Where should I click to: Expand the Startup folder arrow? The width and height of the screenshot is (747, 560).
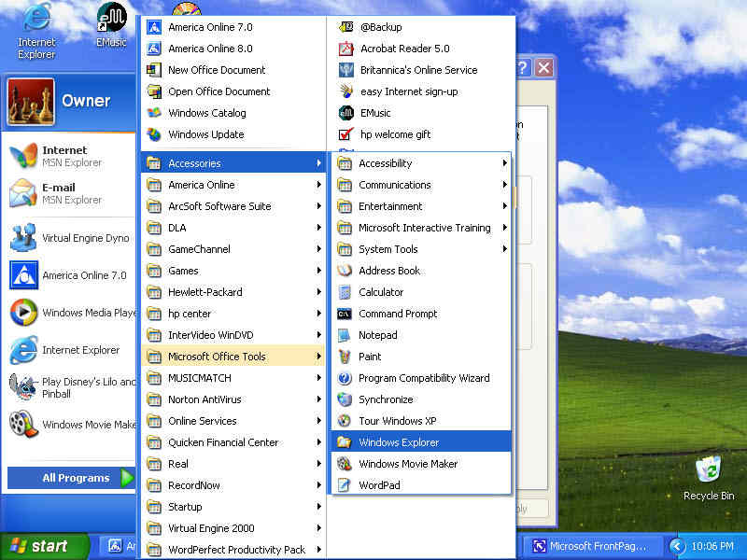click(318, 507)
